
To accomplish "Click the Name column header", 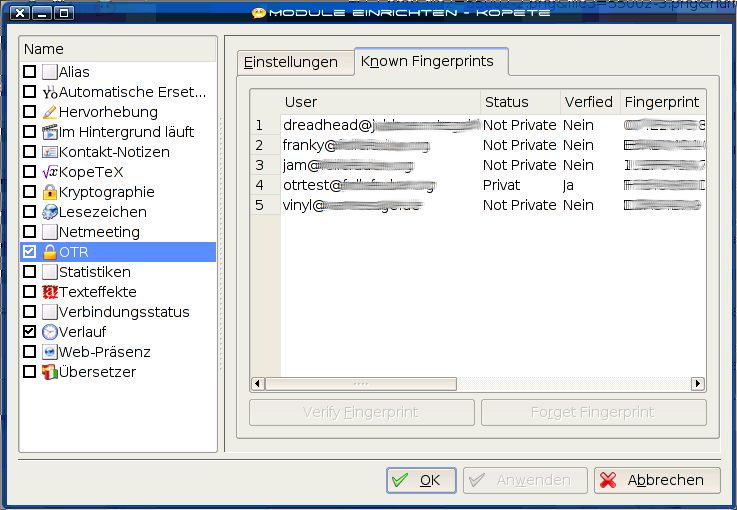I will pos(118,49).
